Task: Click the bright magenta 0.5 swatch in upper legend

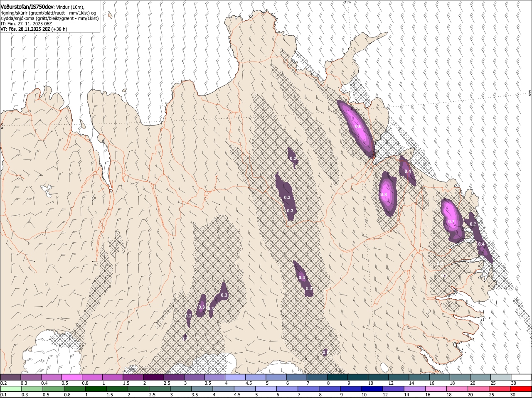Action: click(x=71, y=377)
